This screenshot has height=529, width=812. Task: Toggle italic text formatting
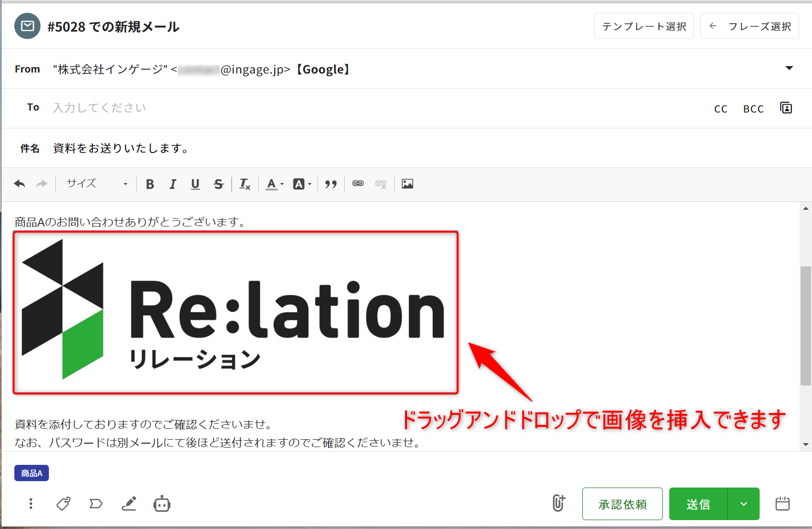point(172,184)
